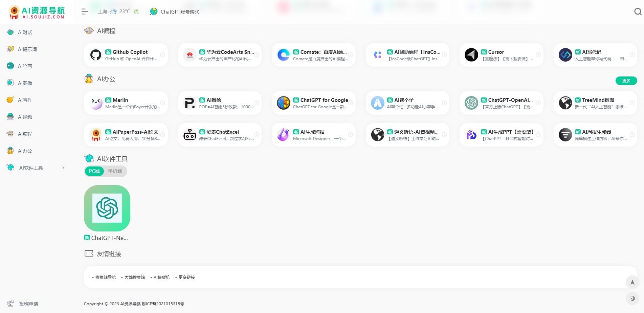
Task: Toggle the sidebar hamburger menu icon
Action: (x=85, y=12)
